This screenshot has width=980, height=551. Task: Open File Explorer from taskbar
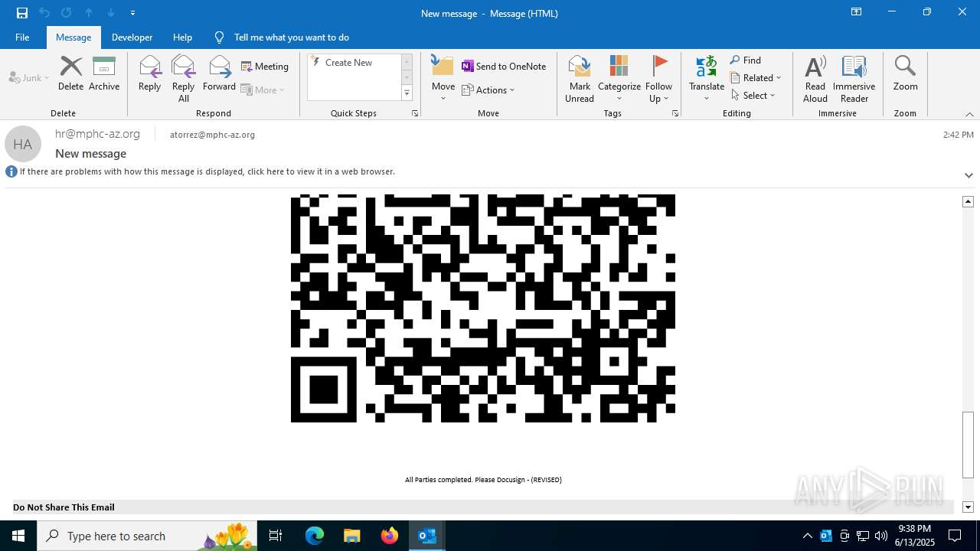[351, 536]
